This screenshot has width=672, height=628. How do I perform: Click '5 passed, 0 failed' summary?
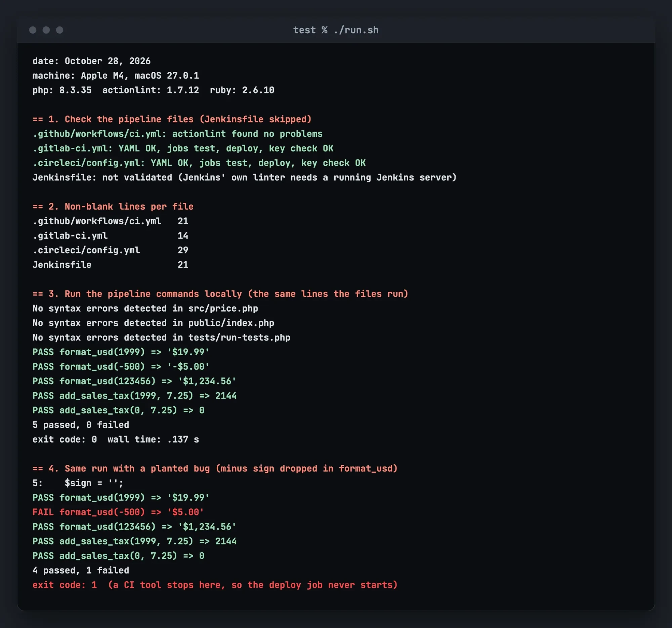81,424
